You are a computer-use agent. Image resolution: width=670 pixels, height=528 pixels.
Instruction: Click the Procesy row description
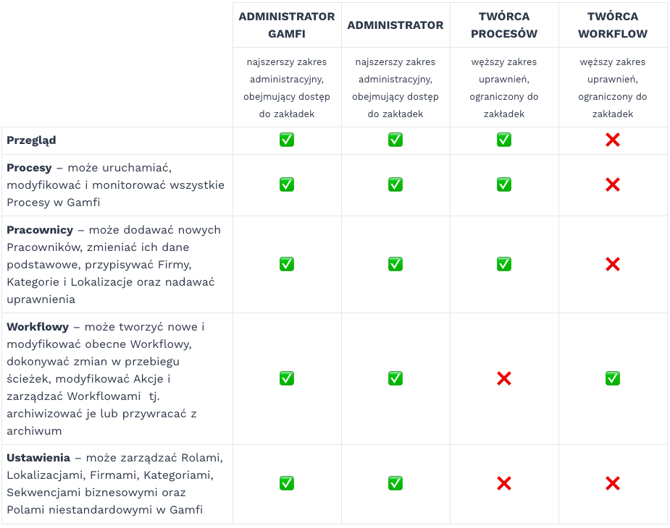click(115, 185)
